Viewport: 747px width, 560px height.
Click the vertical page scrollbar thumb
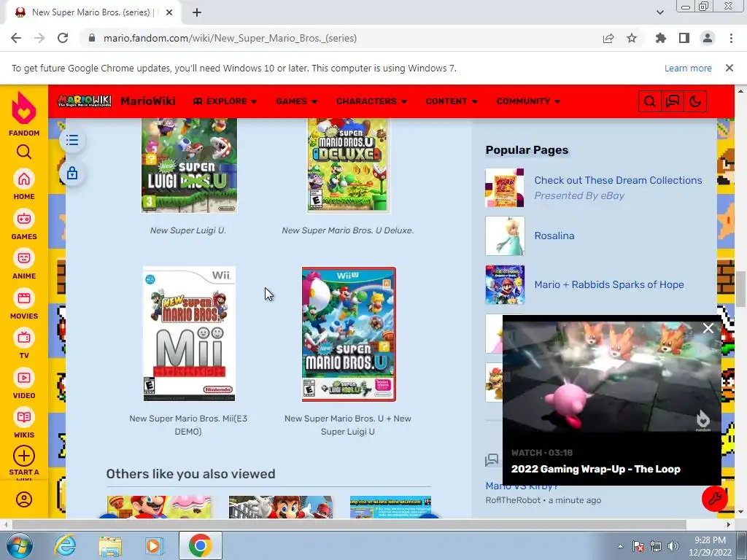click(x=741, y=289)
